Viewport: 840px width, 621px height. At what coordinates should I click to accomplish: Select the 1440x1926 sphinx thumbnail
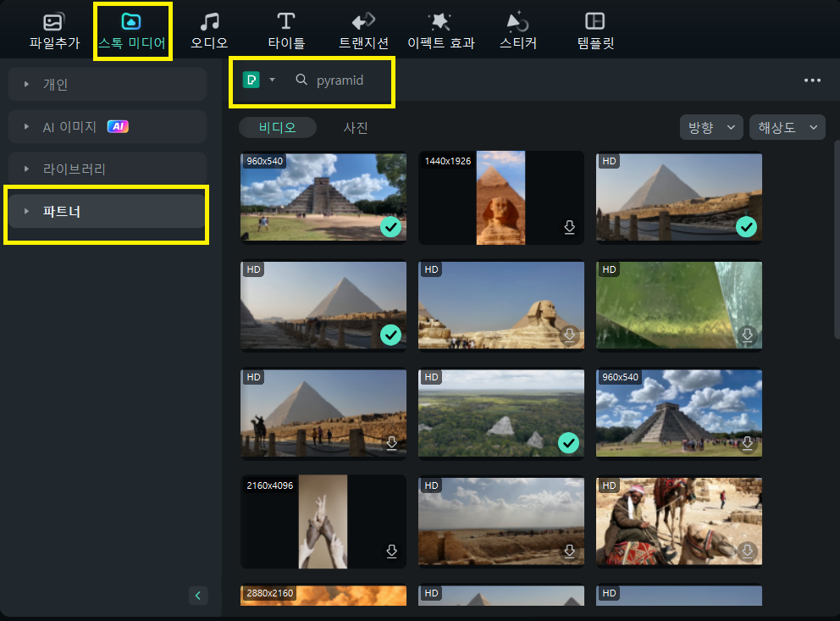(501, 197)
